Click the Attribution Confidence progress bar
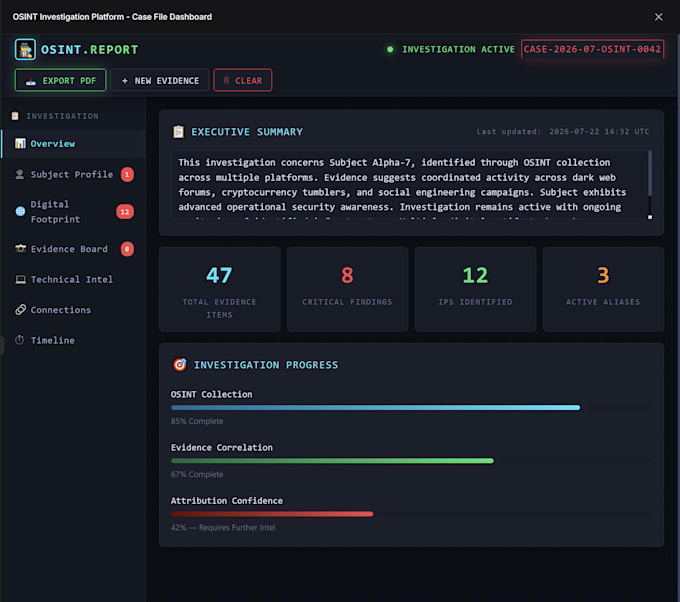The width and height of the screenshot is (680, 602). (411, 514)
